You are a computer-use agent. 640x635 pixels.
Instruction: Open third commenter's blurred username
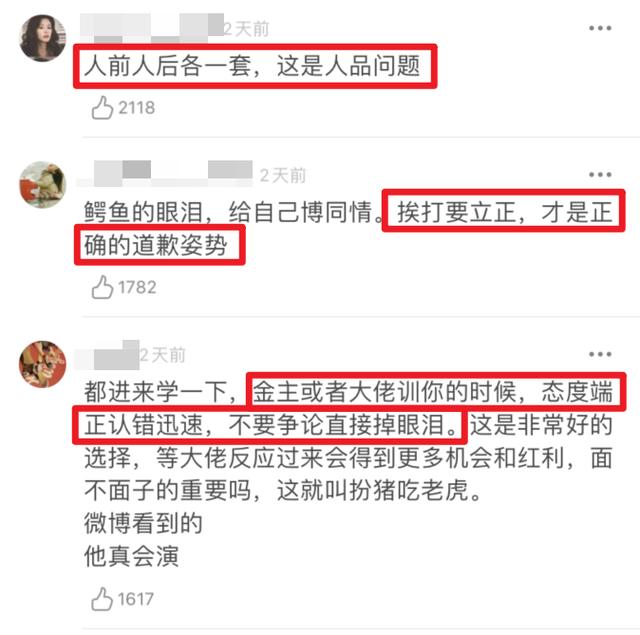pyautogui.click(x=107, y=354)
